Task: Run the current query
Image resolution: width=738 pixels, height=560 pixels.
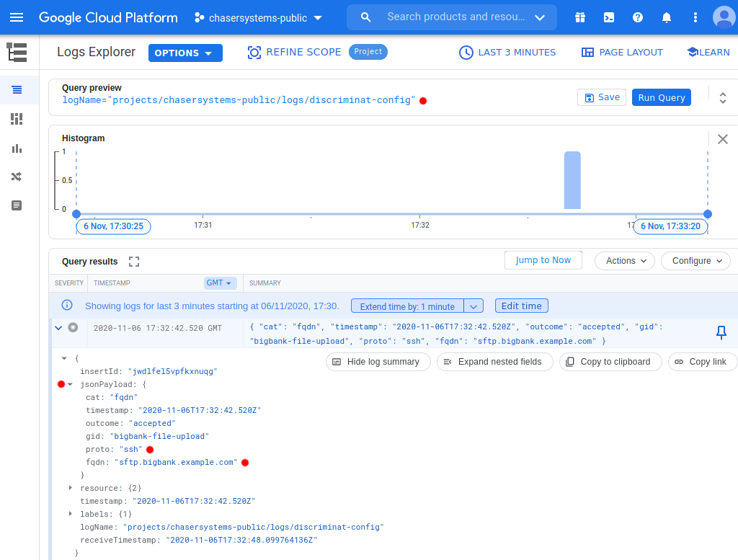Action: 661,97
